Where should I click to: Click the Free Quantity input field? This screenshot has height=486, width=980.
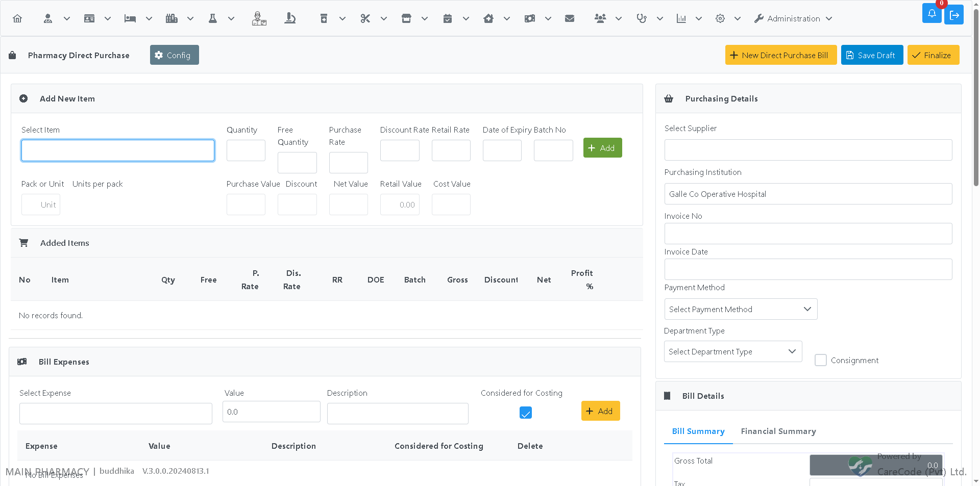pos(297,163)
